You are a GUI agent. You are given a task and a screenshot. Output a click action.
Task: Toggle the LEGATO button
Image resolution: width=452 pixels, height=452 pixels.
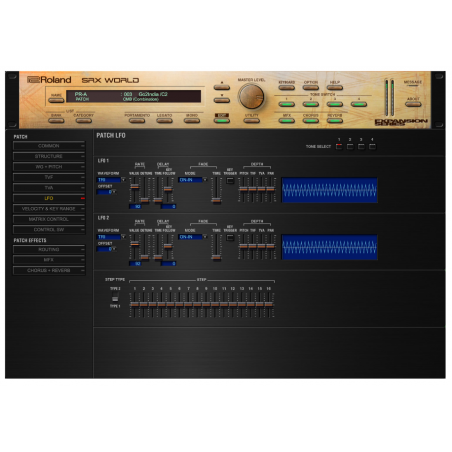pyautogui.click(x=164, y=121)
